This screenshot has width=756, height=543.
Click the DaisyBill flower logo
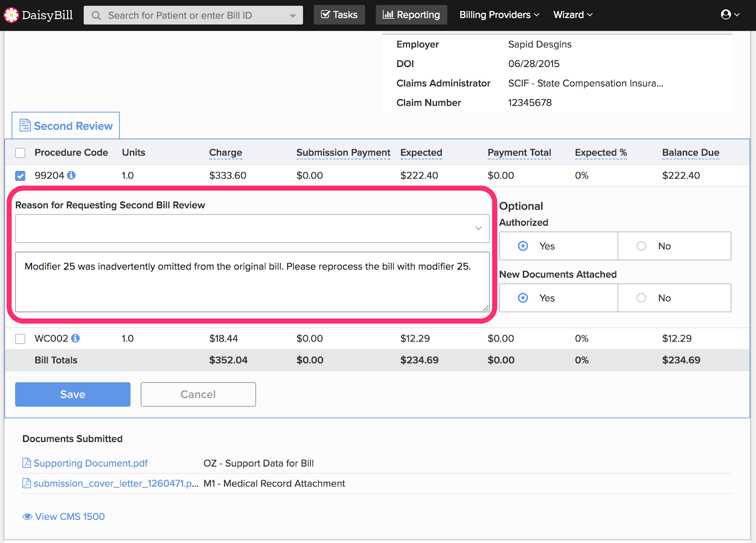point(11,15)
